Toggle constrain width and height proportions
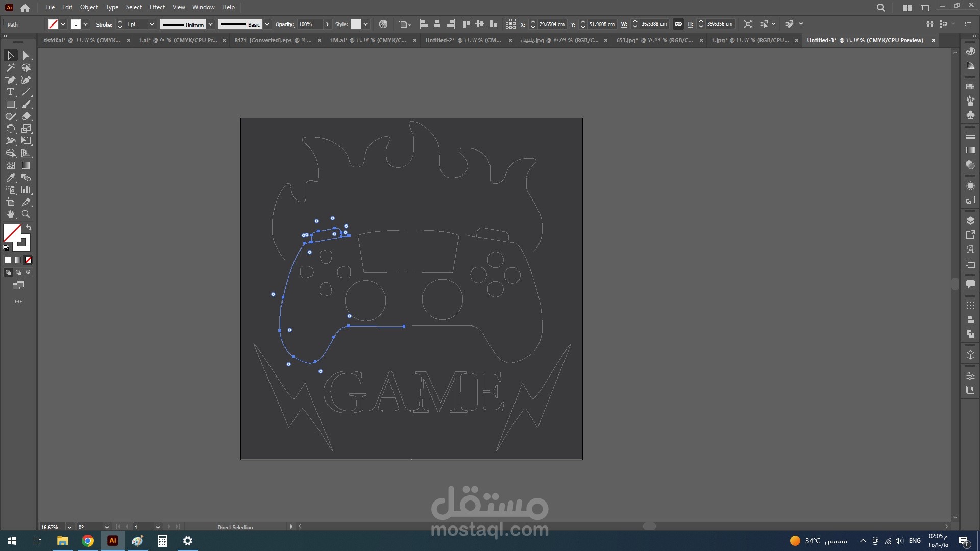The width and height of the screenshot is (980, 551). coord(678,24)
